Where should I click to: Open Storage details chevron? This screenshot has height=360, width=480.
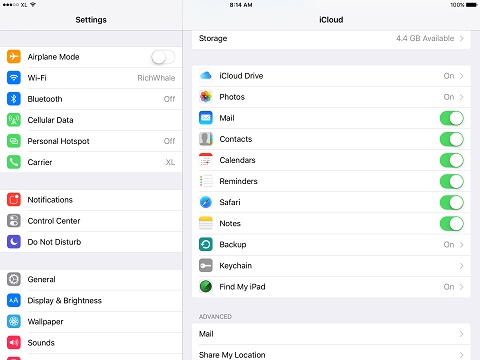(x=462, y=38)
